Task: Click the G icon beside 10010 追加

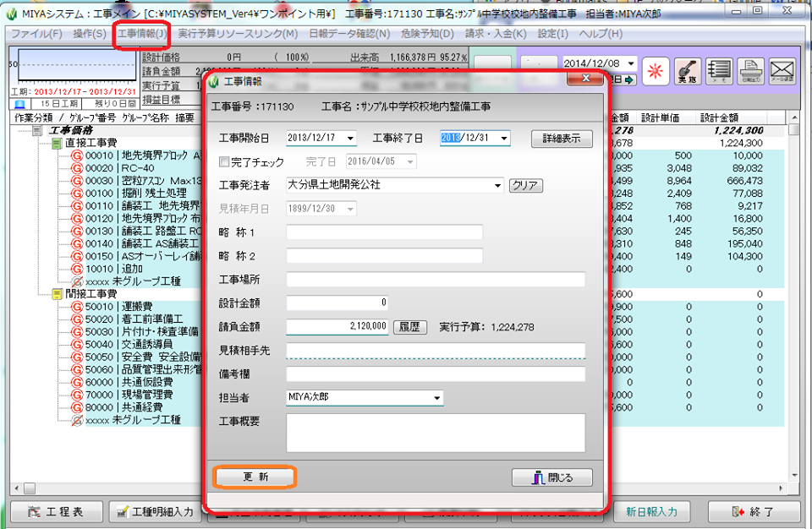Action: coord(77,269)
